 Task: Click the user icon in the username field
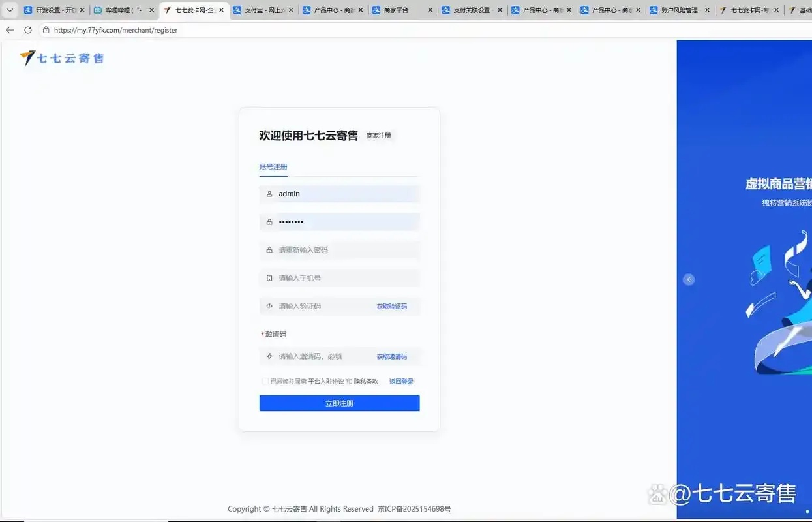coord(269,194)
